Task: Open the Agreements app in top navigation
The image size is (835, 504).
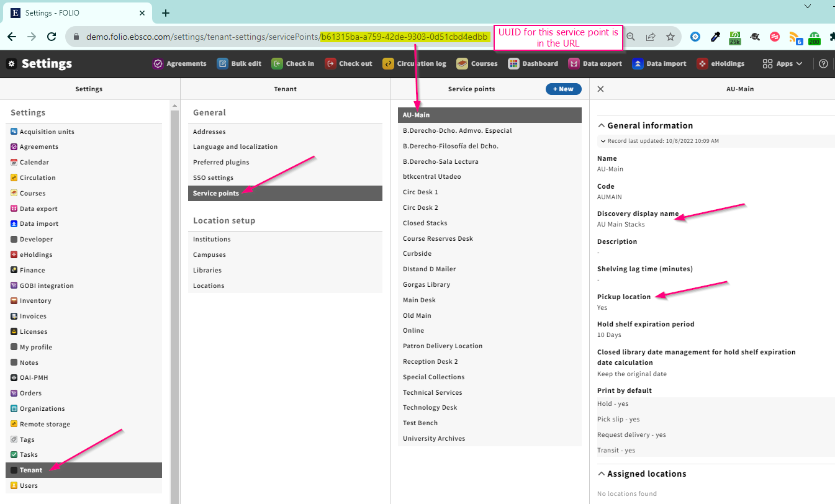Action: [179, 63]
